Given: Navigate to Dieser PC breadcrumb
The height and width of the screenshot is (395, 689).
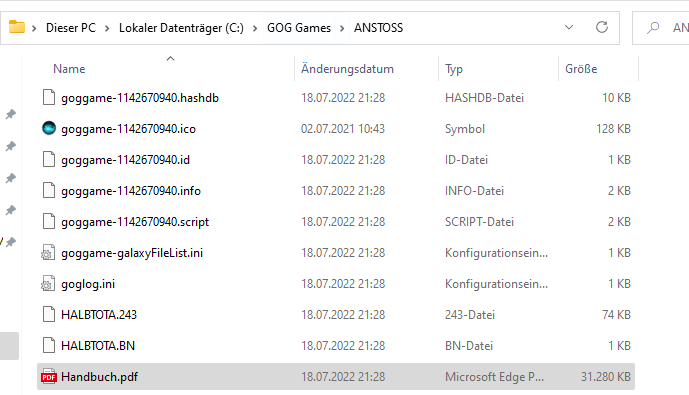Looking at the screenshot, I should [x=71, y=28].
